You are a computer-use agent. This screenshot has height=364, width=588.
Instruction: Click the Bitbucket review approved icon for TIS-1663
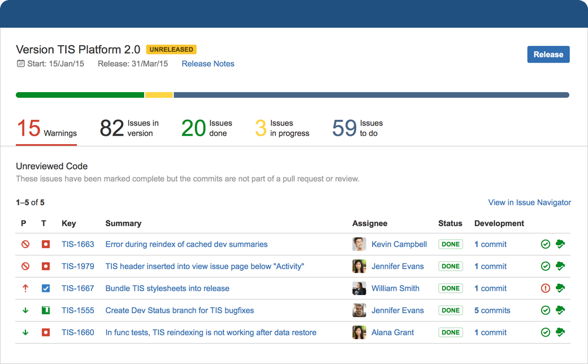pos(560,244)
